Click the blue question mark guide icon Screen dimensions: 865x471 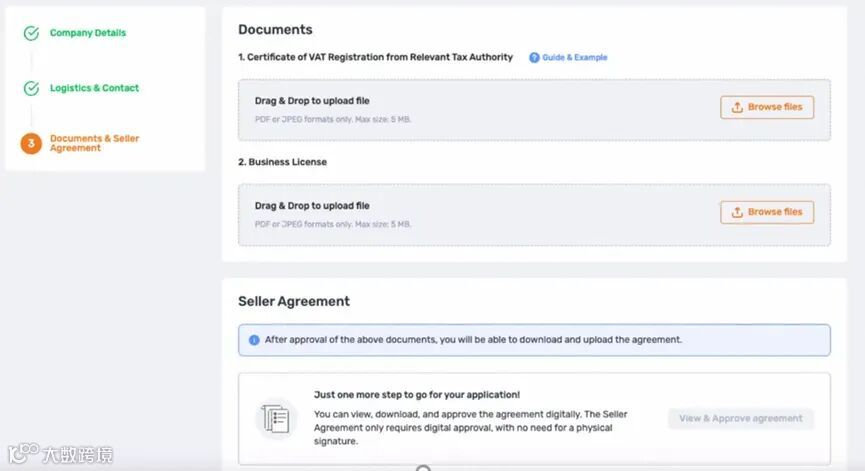534,57
